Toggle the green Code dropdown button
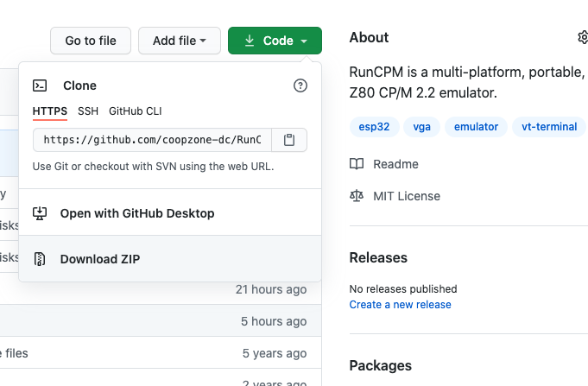Image resolution: width=588 pixels, height=386 pixels. [275, 41]
